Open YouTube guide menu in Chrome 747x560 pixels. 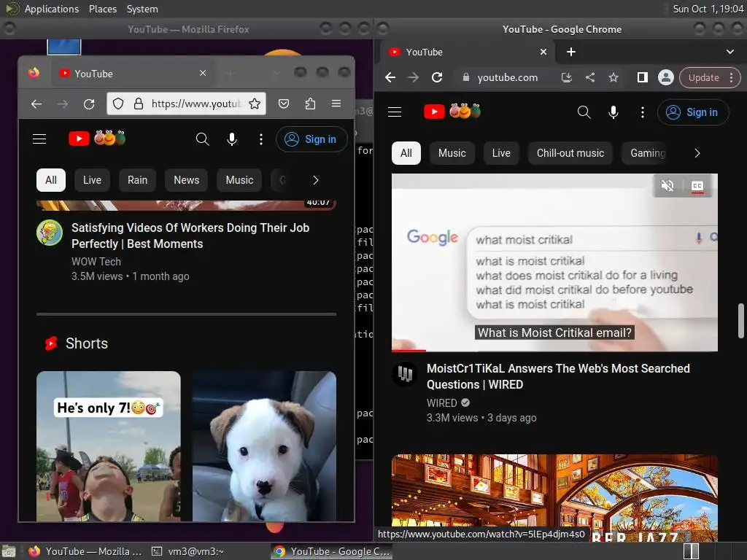(x=395, y=112)
